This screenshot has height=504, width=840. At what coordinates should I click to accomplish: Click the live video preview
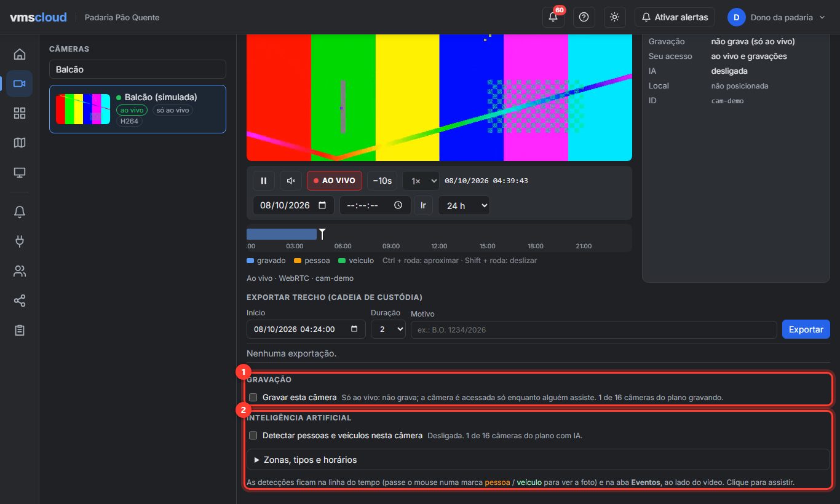click(x=439, y=97)
